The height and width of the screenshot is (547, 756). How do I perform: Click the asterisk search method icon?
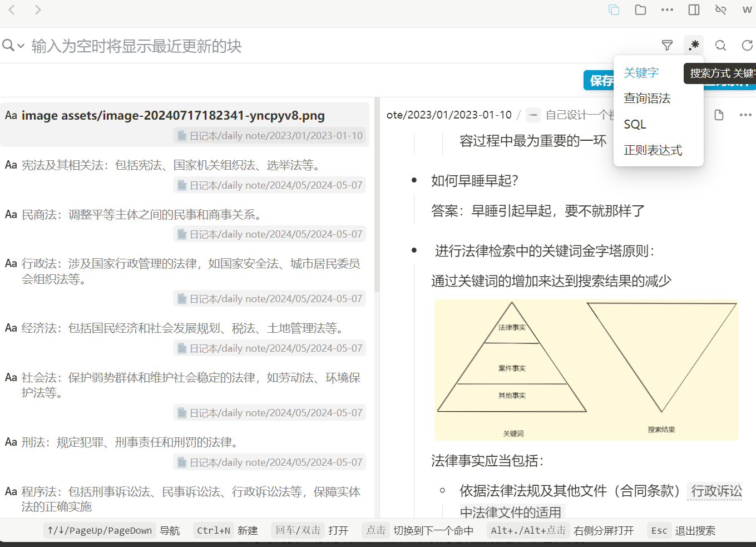pos(694,46)
